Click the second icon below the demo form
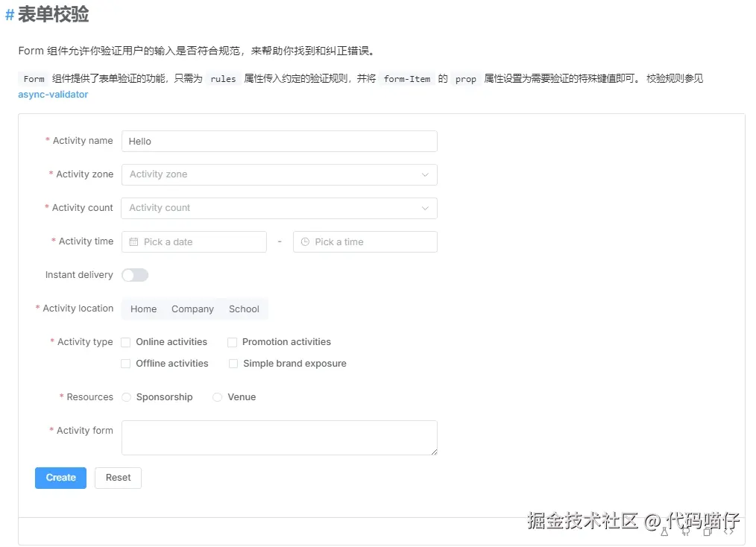756x547 pixels. tap(686, 531)
